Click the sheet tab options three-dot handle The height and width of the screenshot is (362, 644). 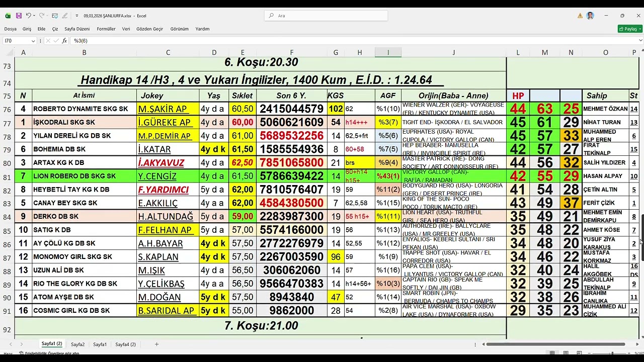tap(475, 344)
